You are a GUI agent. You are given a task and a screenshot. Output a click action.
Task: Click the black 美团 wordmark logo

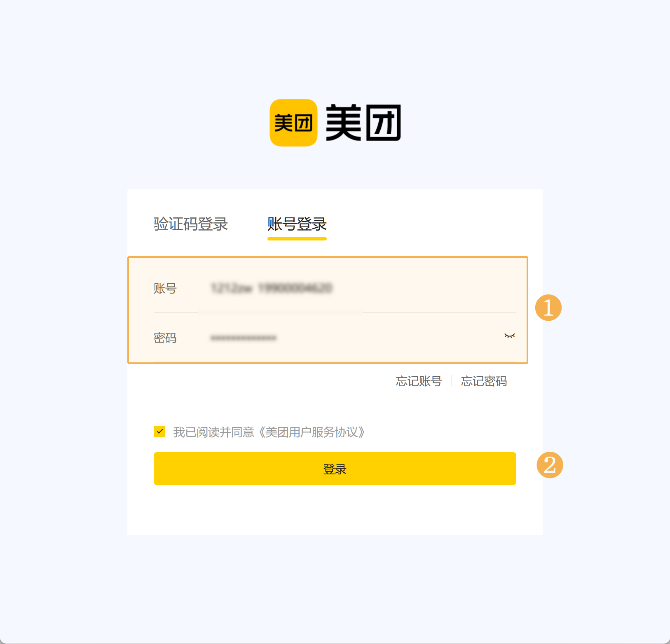363,123
